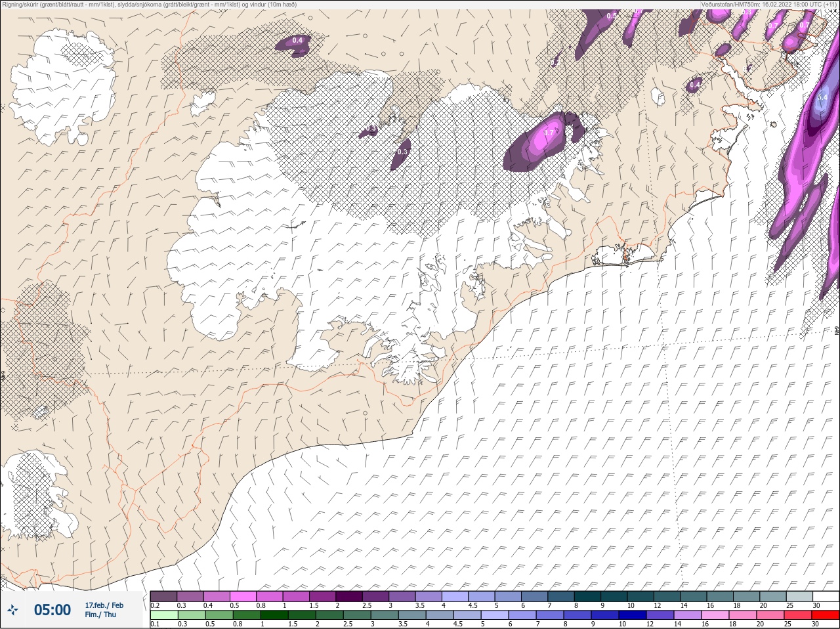The height and width of the screenshot is (629, 840).
Task: Click the lower legend value 14
Action: [x=677, y=624]
